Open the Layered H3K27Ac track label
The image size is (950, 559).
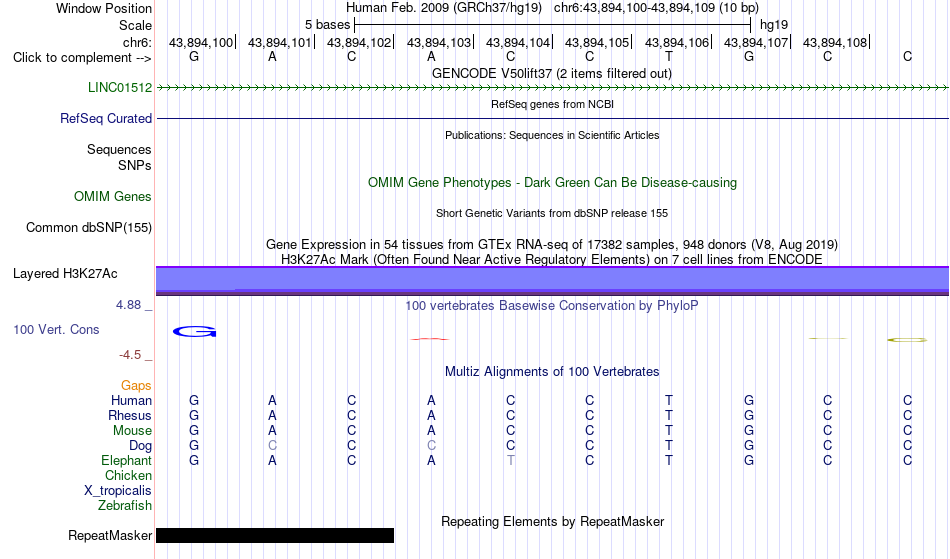65,274
